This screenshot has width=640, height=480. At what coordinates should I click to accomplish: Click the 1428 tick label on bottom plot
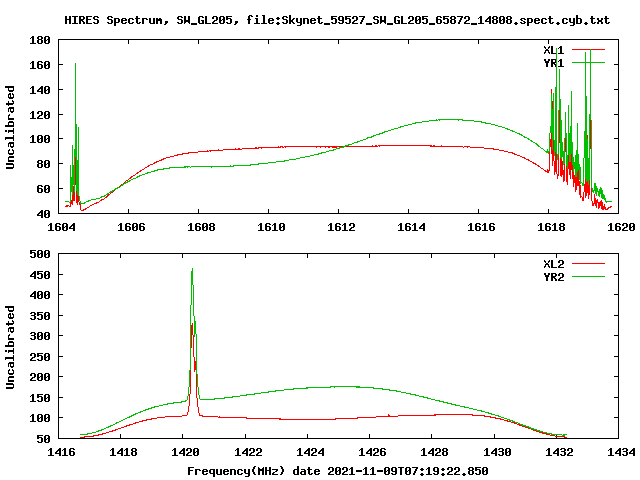click(x=435, y=452)
